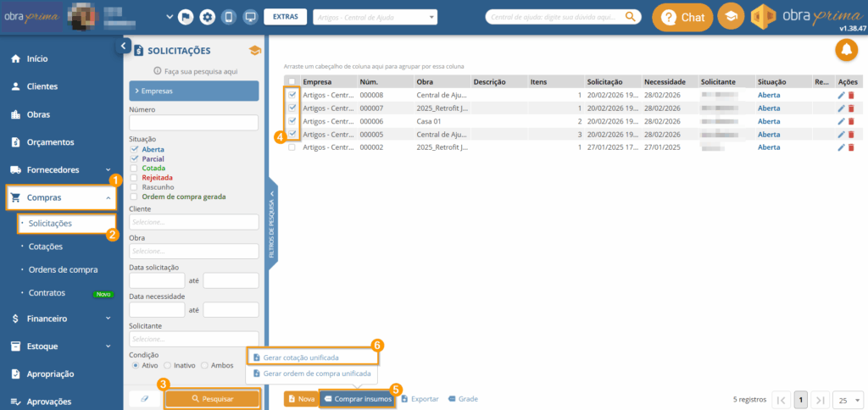This screenshot has height=410, width=868.
Task: Click the mobile device icon in top bar
Action: point(228,17)
